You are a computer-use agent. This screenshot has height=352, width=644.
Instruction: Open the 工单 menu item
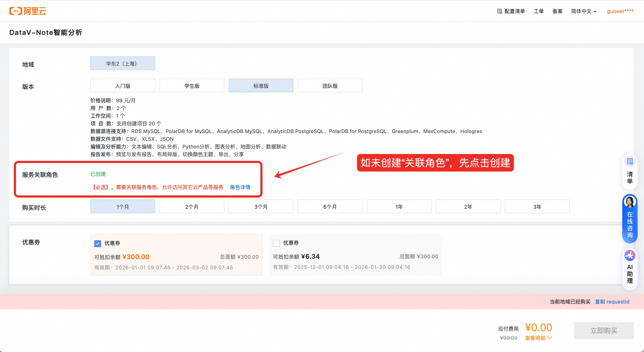coord(538,11)
